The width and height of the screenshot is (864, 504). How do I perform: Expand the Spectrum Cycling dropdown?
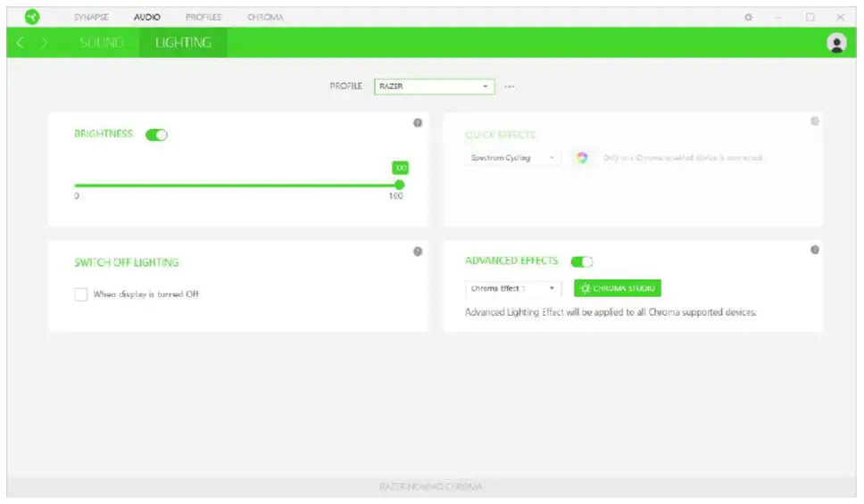(x=512, y=158)
